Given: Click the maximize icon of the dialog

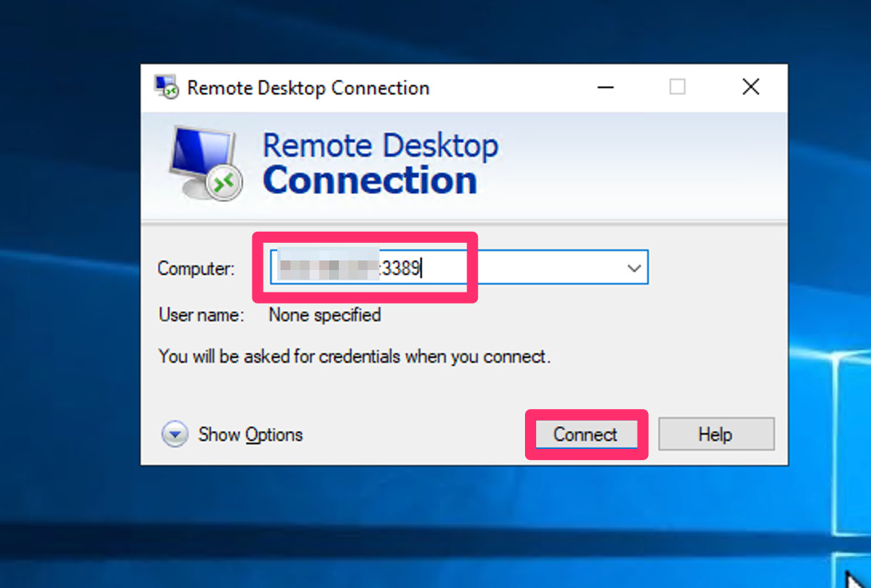Looking at the screenshot, I should coord(678,86).
